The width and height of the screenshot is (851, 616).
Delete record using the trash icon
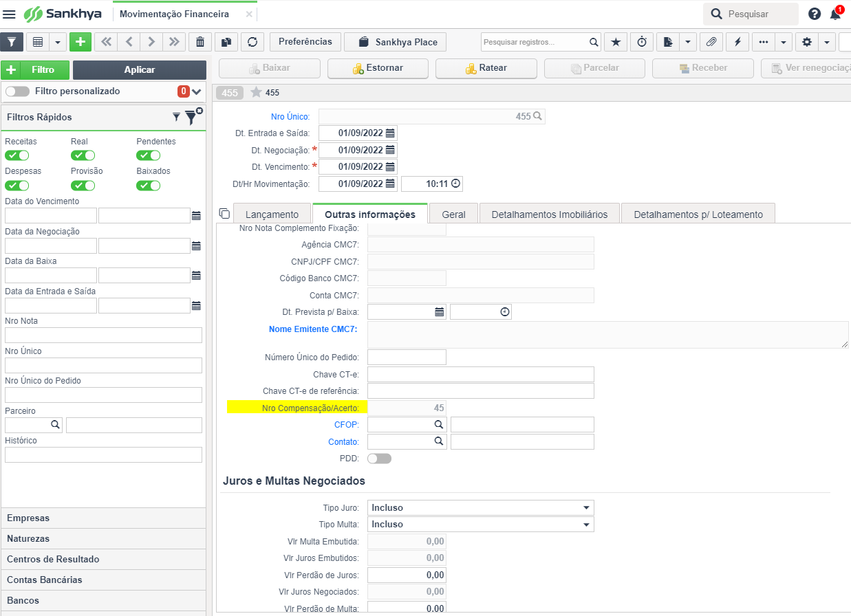(200, 42)
